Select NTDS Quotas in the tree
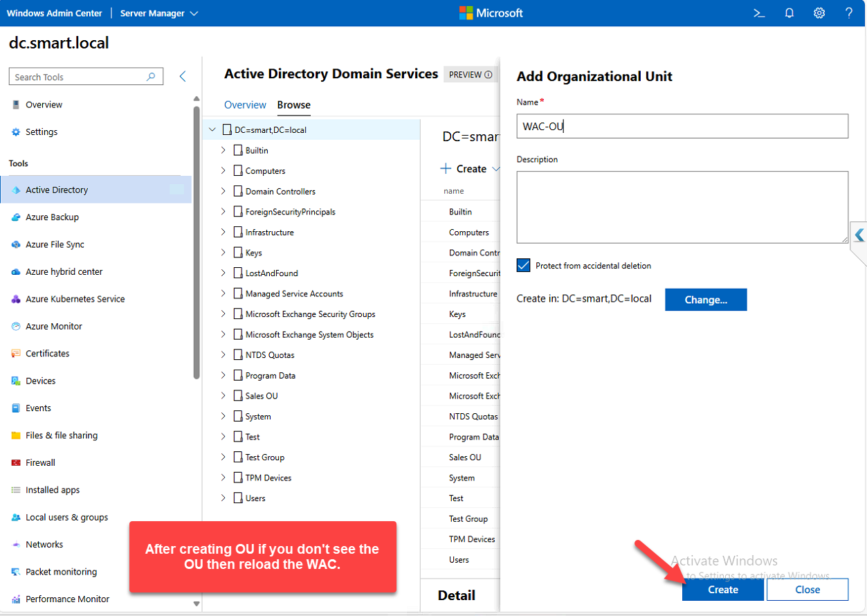 270,355
